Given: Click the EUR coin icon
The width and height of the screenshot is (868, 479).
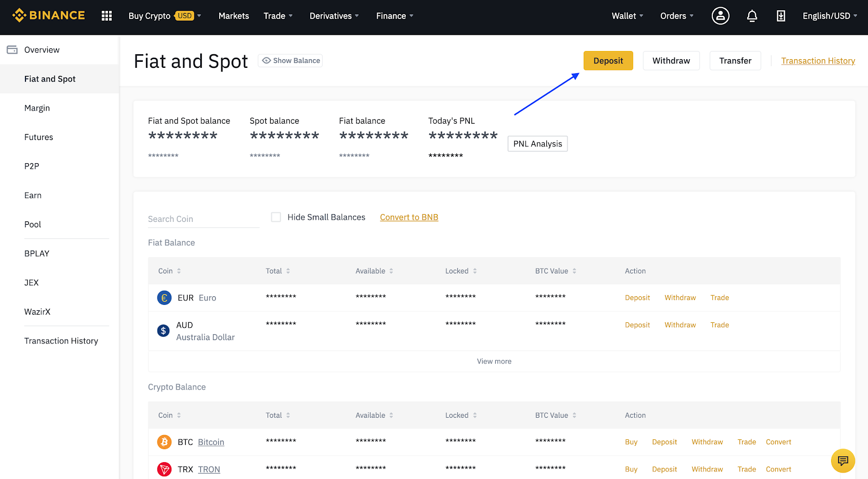Looking at the screenshot, I should click(x=164, y=298).
